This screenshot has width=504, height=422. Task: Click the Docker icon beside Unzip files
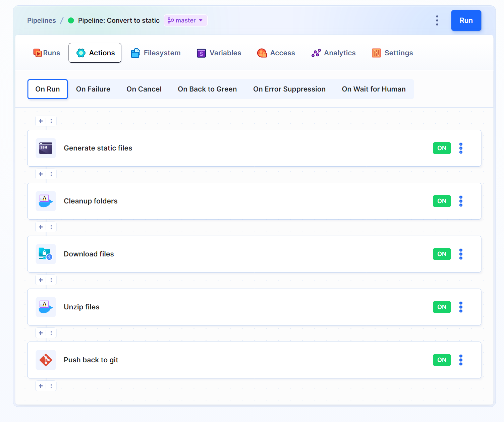pos(46,307)
